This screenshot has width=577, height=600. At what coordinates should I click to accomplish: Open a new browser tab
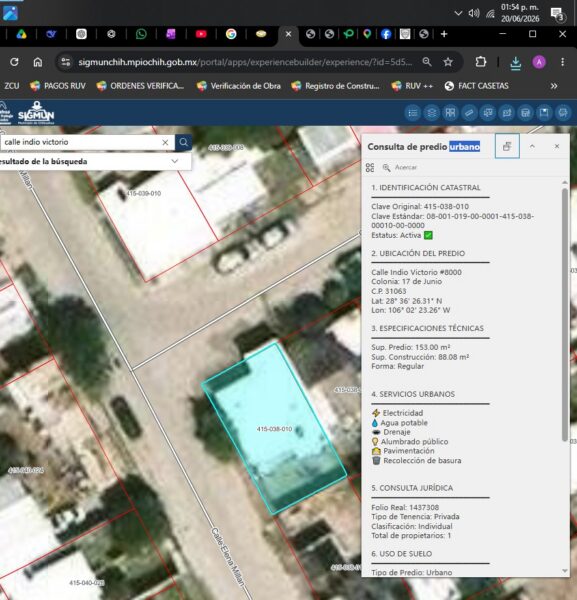pos(444,34)
